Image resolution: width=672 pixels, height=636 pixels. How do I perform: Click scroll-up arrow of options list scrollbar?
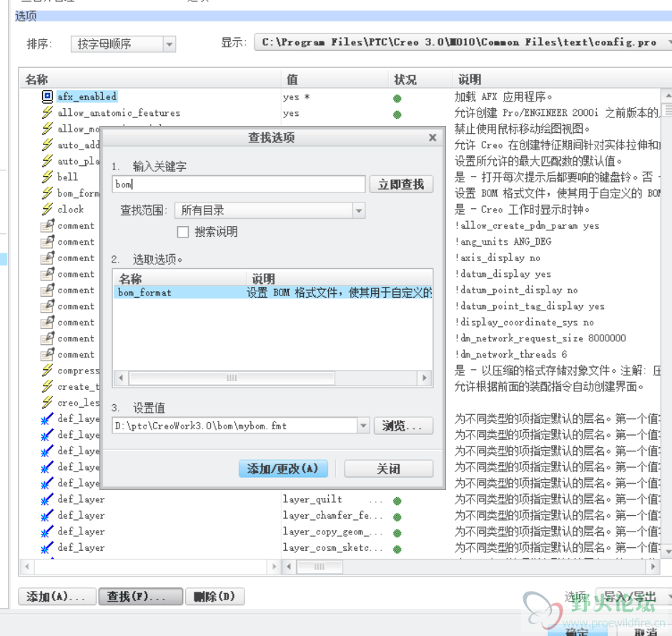[x=667, y=94]
